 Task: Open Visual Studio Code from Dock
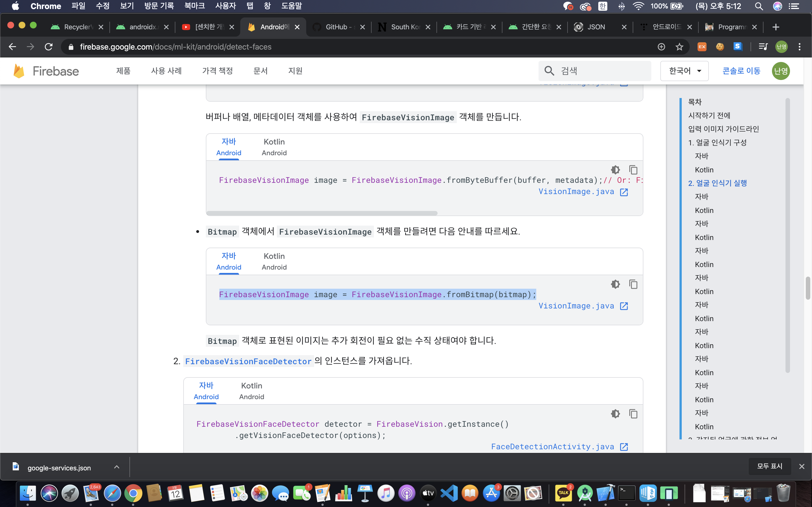point(449,493)
